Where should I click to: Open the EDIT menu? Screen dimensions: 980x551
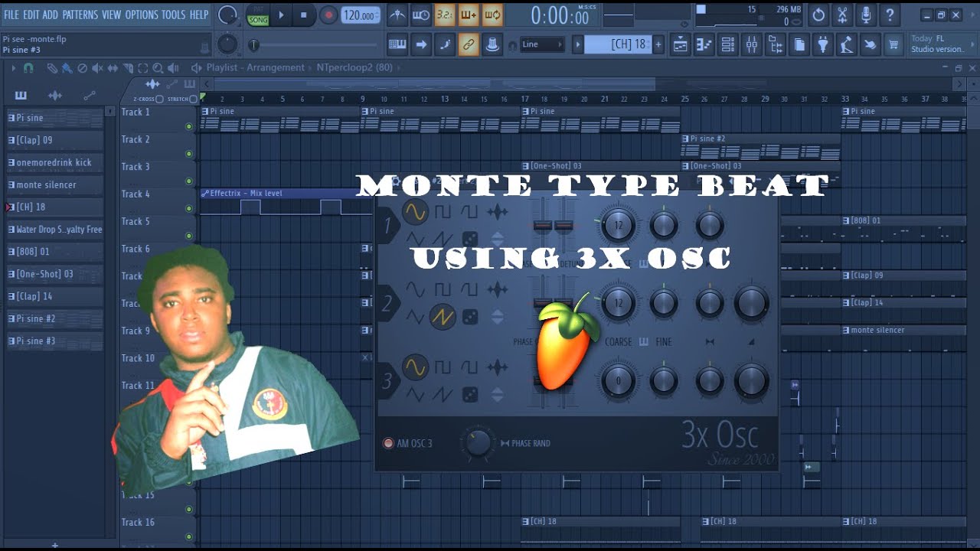click(31, 15)
